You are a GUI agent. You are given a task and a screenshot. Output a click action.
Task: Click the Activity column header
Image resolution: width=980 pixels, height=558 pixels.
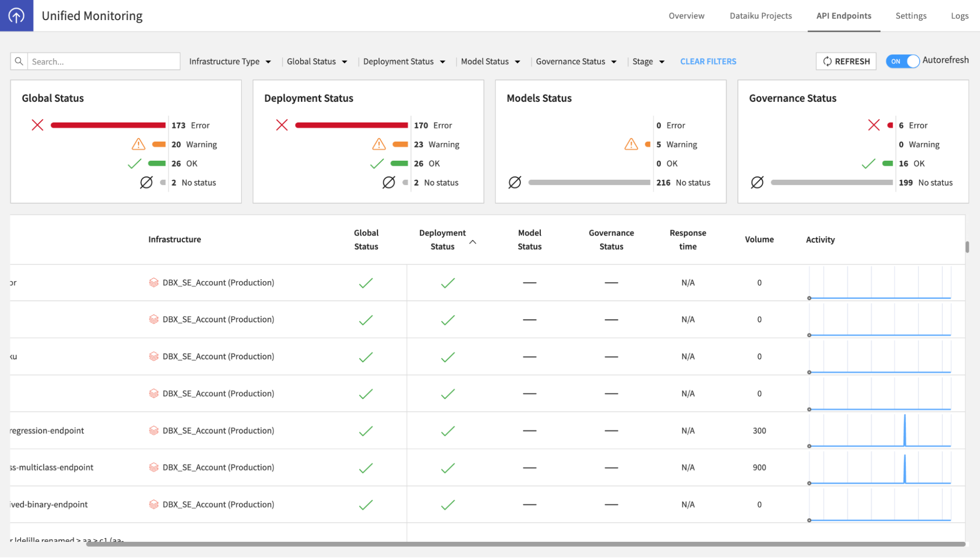point(820,240)
